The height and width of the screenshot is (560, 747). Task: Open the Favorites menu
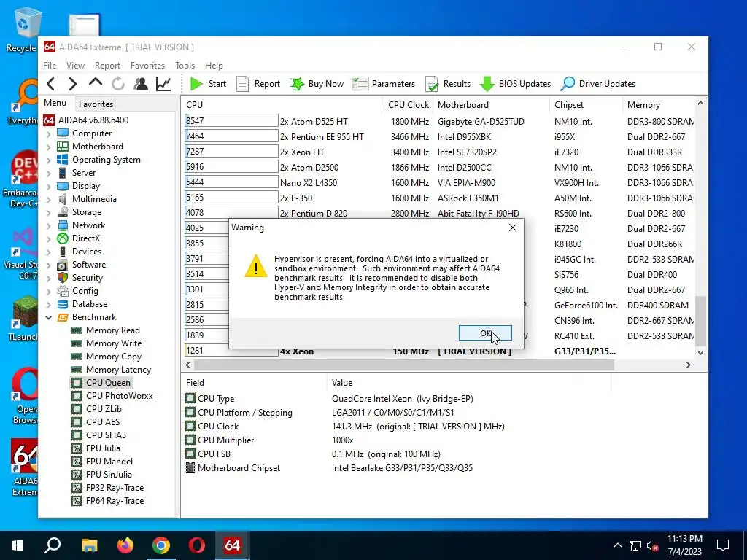[x=147, y=66]
